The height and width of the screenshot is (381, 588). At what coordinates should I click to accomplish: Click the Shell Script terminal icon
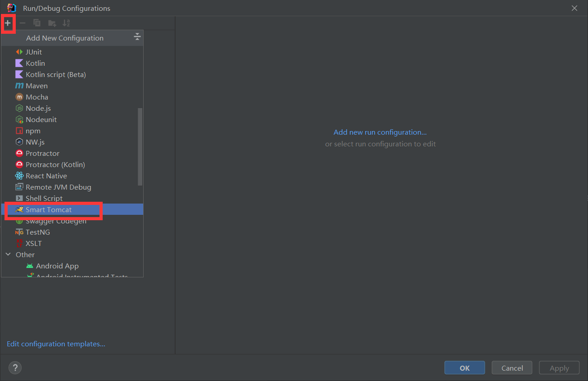pos(19,198)
